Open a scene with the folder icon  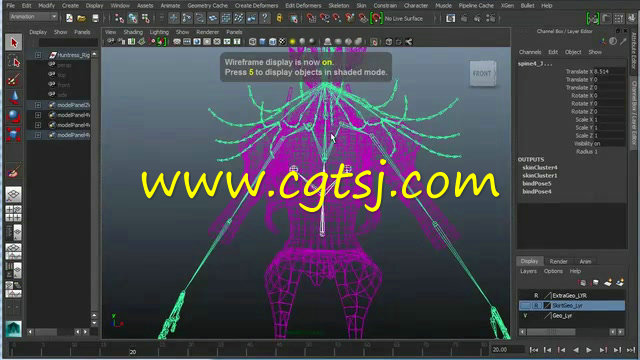click(81, 18)
